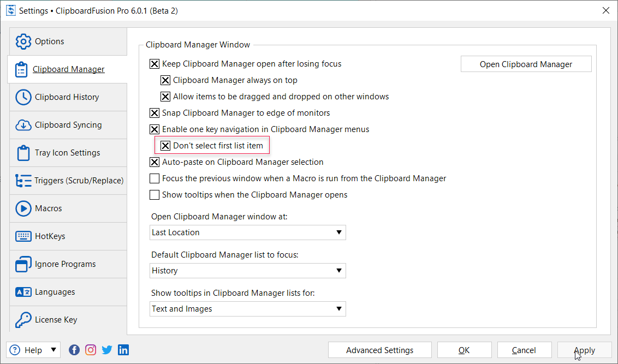Enable Show tooltips when Clipboard Manager opens
The width and height of the screenshot is (618, 364).
point(155,195)
